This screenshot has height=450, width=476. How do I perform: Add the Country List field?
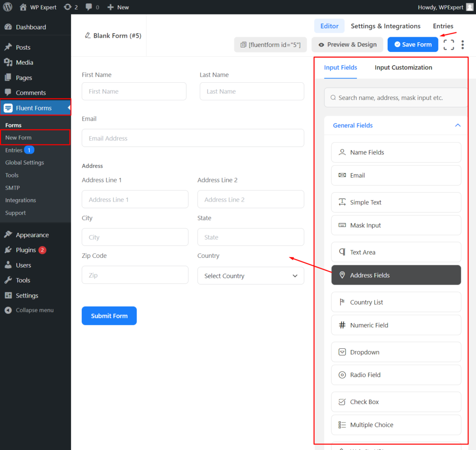click(396, 302)
